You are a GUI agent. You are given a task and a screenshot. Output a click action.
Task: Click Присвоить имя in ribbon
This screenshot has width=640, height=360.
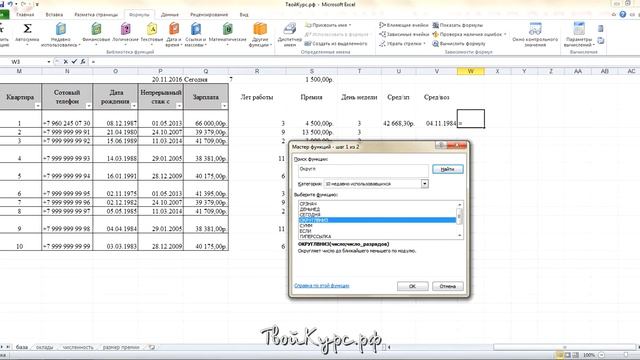pos(328,25)
